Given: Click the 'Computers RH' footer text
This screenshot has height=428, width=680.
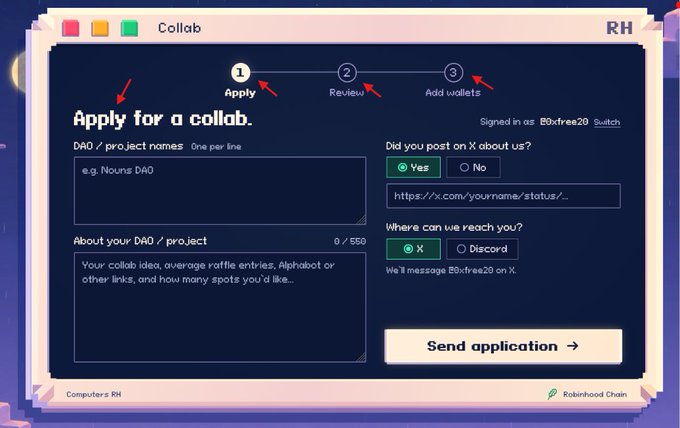Looking at the screenshot, I should [94, 394].
